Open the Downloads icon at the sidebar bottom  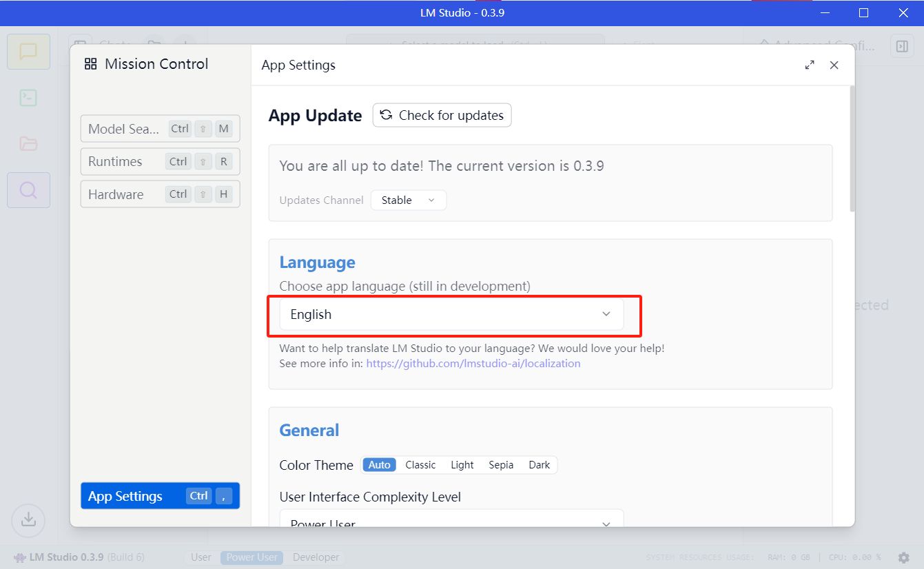tap(28, 519)
